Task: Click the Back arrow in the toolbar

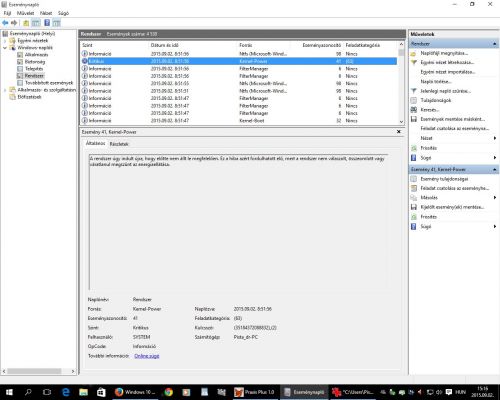Action: click(x=5, y=23)
